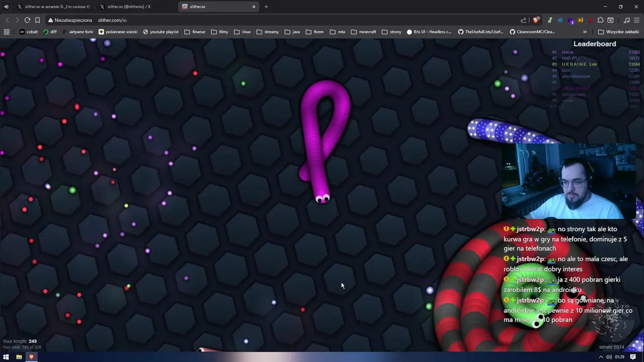Viewport: 644px width, 362px height.
Task: Click the blue sound waves extension icon
Action: [560, 20]
